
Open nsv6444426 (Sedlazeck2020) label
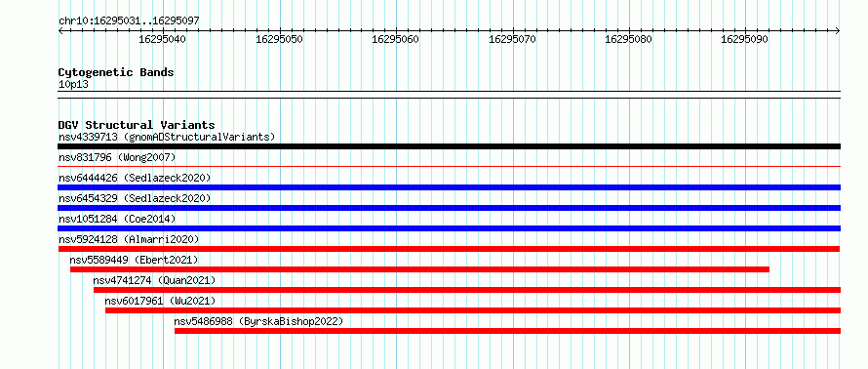pyautogui.click(x=135, y=178)
